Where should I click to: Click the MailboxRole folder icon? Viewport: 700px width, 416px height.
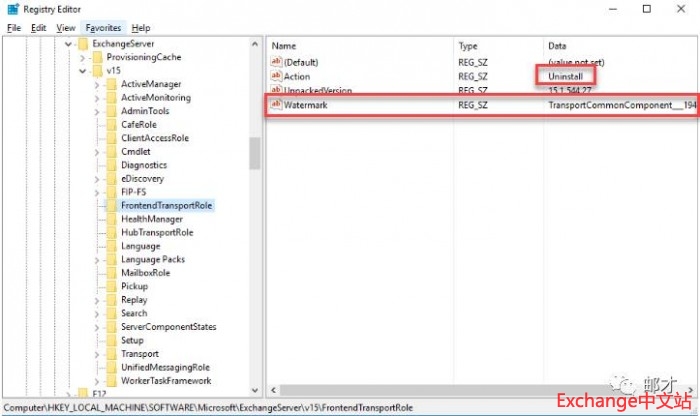pyautogui.click(x=111, y=272)
